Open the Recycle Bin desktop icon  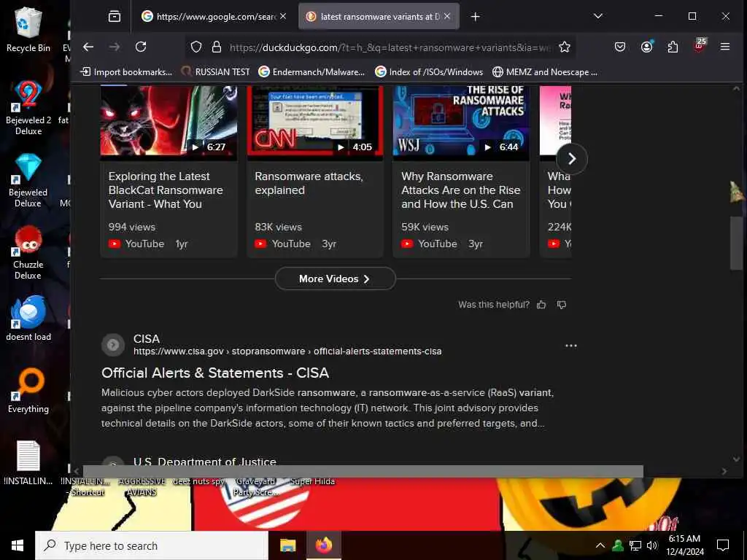28,29
